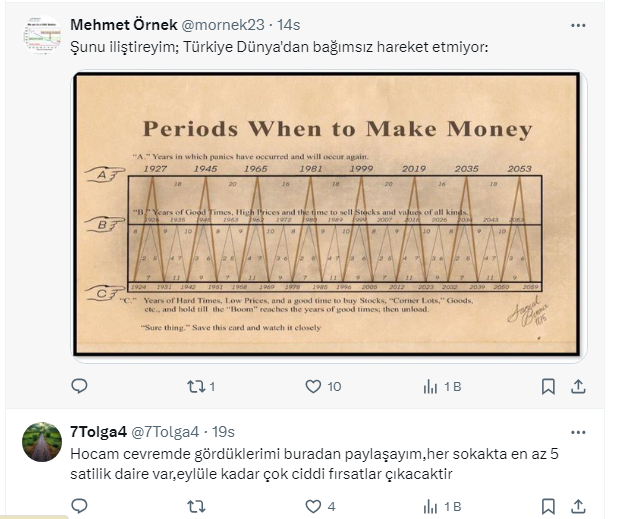Bookmark 7Tolga4's tweet
The width and height of the screenshot is (624, 519).
[x=548, y=506]
